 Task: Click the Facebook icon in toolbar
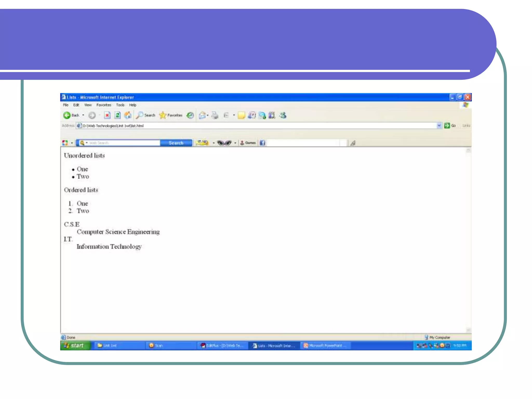point(262,143)
